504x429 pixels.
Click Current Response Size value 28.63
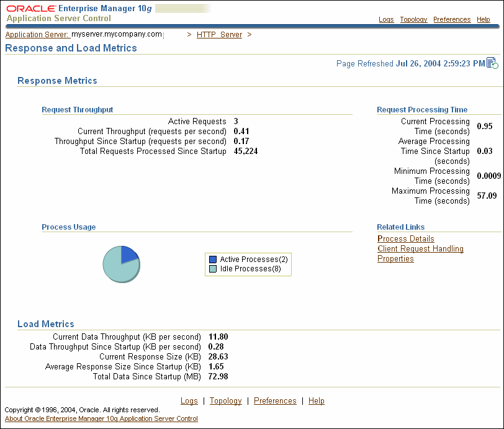pyautogui.click(x=218, y=356)
